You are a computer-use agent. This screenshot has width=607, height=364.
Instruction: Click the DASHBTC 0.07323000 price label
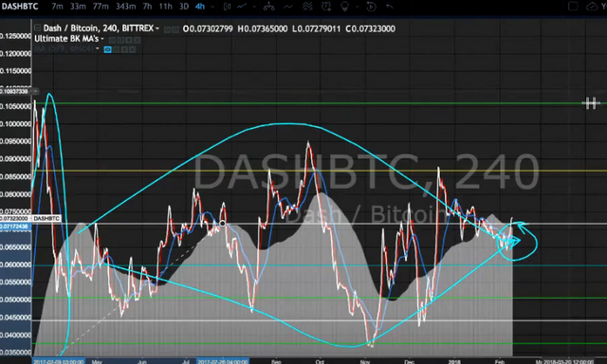point(30,219)
